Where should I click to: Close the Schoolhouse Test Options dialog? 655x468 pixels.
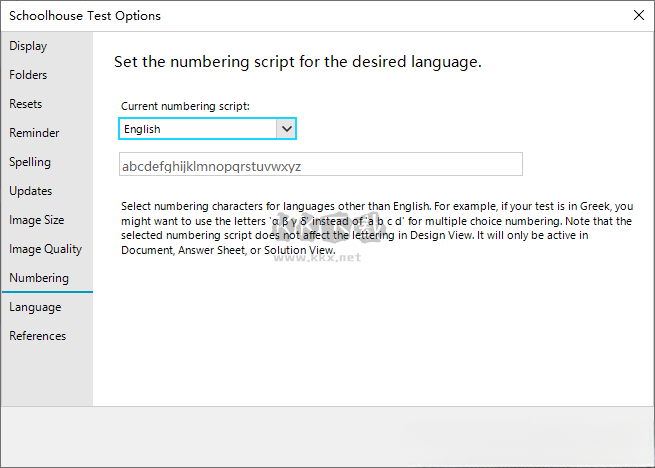(x=639, y=15)
